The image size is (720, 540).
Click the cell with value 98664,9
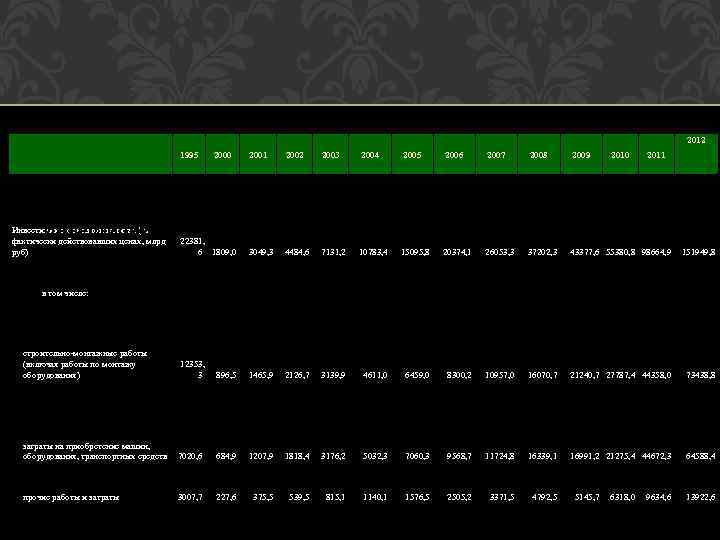pos(656,252)
